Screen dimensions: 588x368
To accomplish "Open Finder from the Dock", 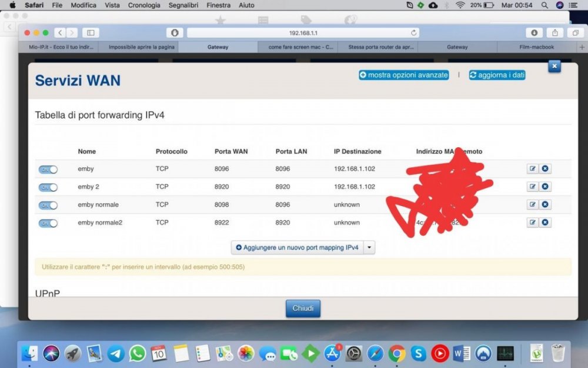I will [29, 353].
